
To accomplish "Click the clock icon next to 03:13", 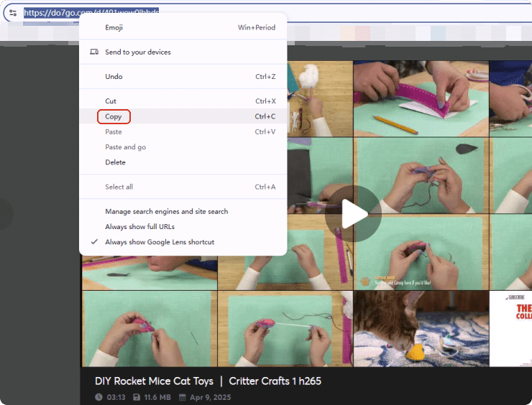I will [98, 397].
